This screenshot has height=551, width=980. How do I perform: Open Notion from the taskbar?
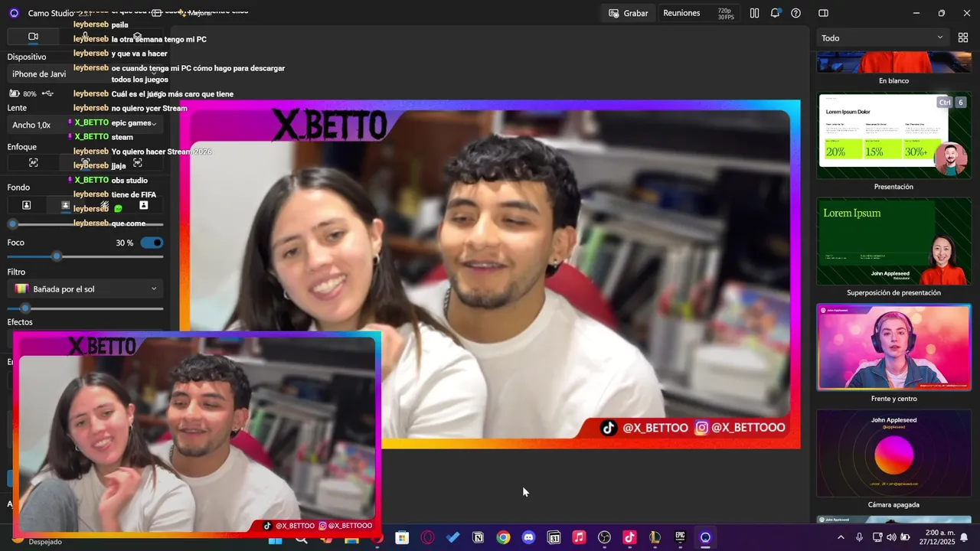tap(478, 537)
